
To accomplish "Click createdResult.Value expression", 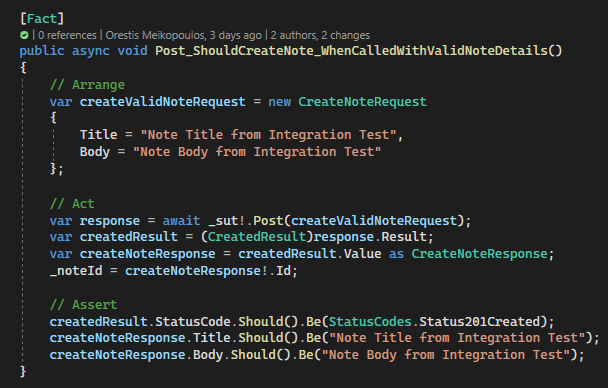I will 309,254.
